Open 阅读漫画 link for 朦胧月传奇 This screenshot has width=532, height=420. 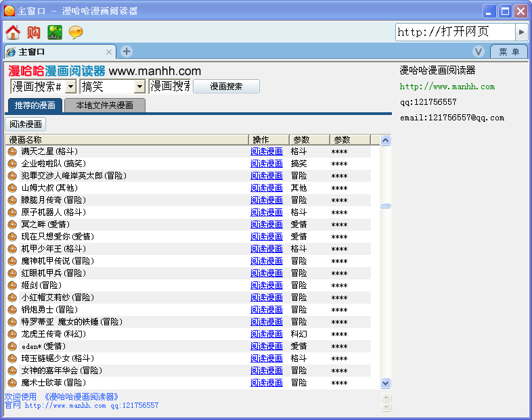click(x=267, y=200)
